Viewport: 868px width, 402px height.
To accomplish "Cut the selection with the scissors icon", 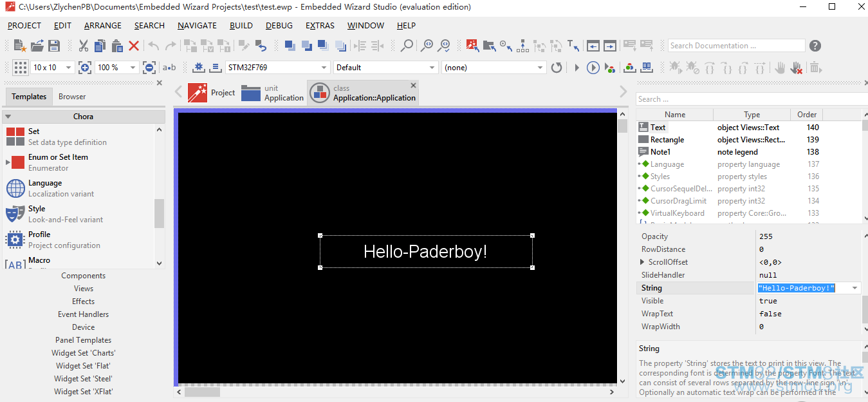I will click(84, 46).
